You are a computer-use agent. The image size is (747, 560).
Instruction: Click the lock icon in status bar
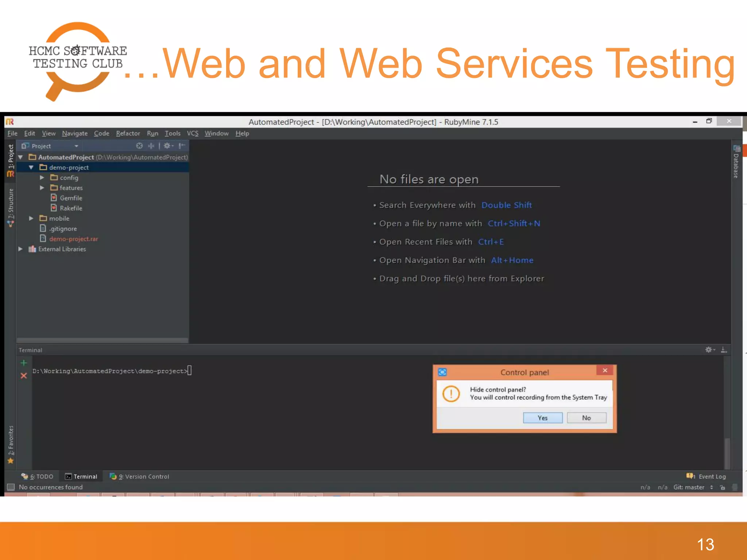tap(723, 487)
